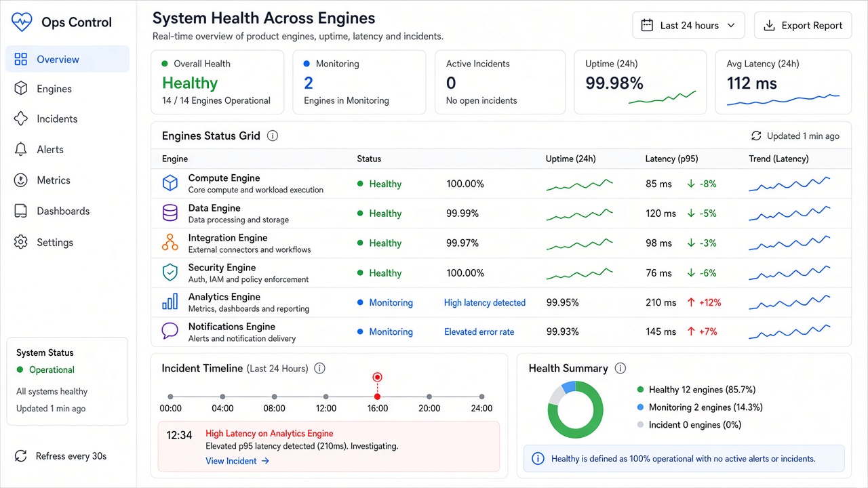Click info icon next to Engines Status Grid
The width and height of the screenshot is (868, 488).
[x=273, y=136]
